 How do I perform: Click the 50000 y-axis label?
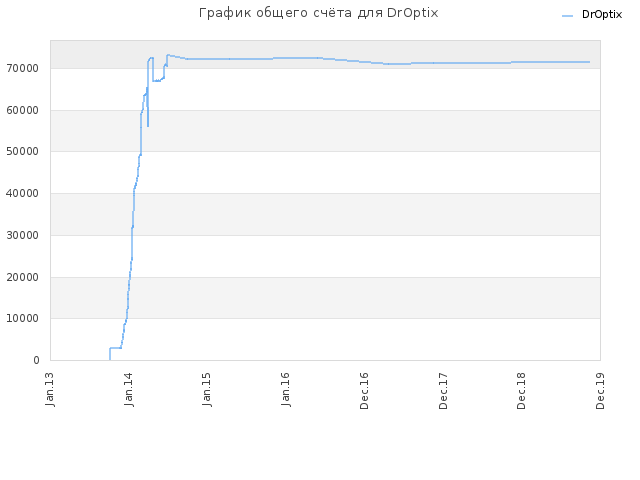22,151
